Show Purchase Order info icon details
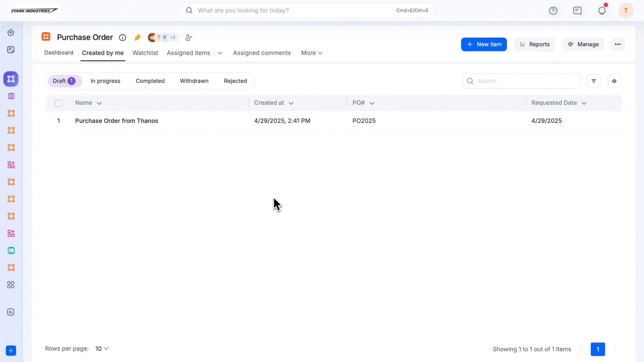Image resolution: width=644 pixels, height=362 pixels. [122, 38]
